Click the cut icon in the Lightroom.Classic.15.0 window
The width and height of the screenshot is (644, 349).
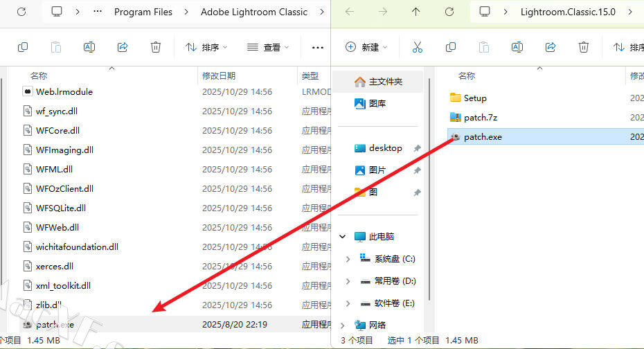pos(417,47)
